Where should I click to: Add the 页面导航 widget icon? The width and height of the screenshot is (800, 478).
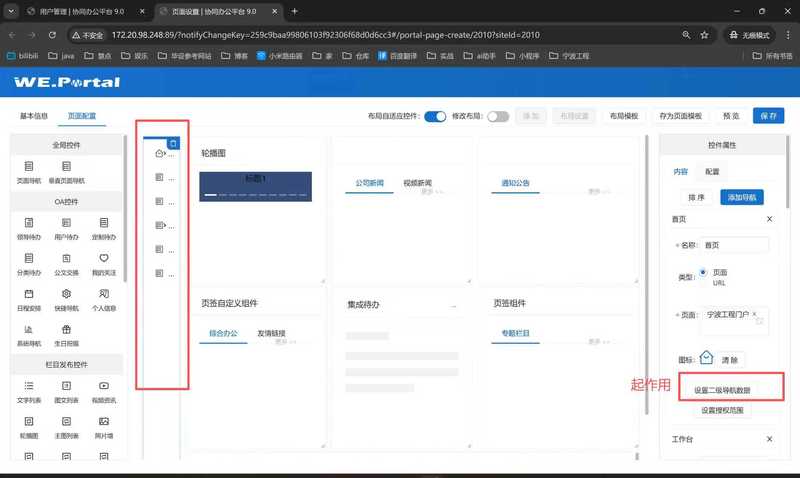[x=29, y=166]
